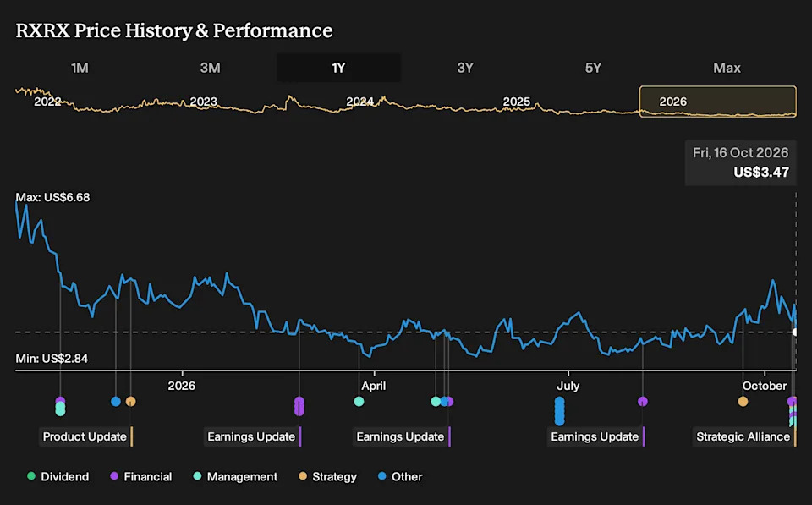Select the orange Strategy marker before 2026
The width and height of the screenshot is (812, 505).
131,402
